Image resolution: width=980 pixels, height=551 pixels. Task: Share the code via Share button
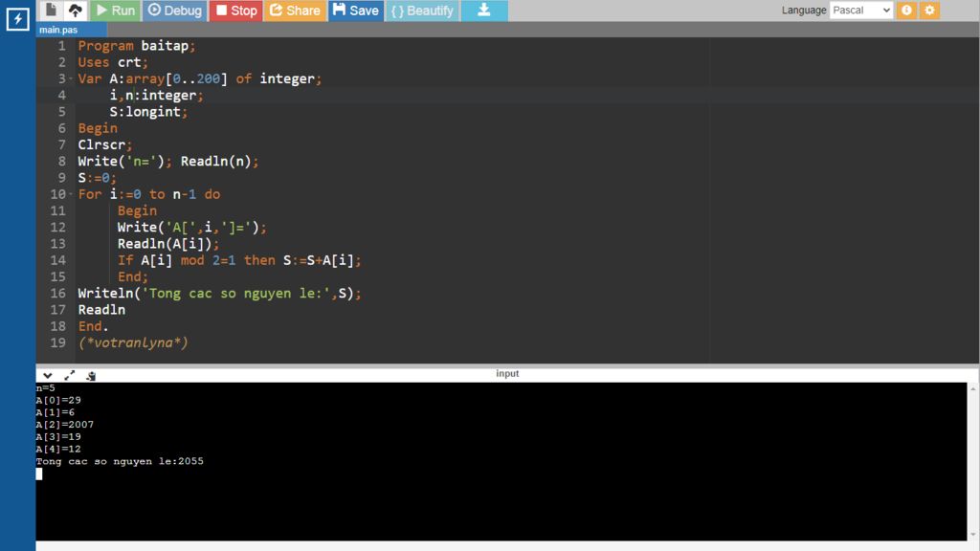coord(295,10)
